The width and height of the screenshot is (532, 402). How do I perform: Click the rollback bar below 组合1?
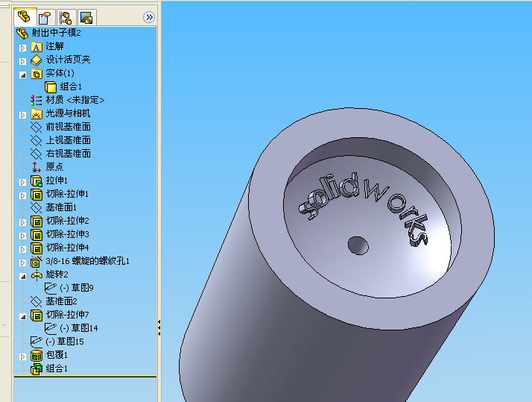(85, 376)
